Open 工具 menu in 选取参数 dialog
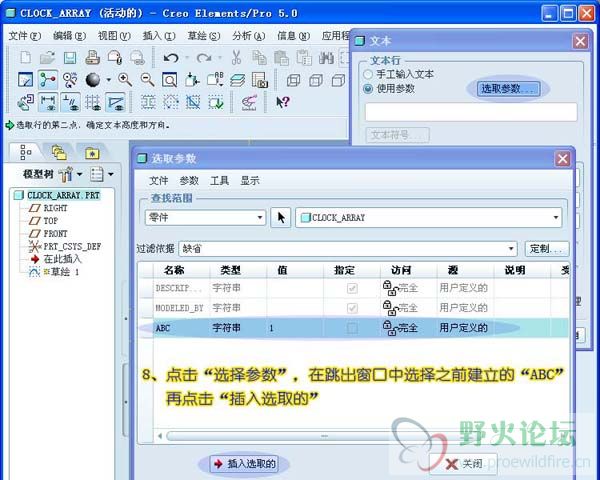600x480 pixels. point(219,181)
